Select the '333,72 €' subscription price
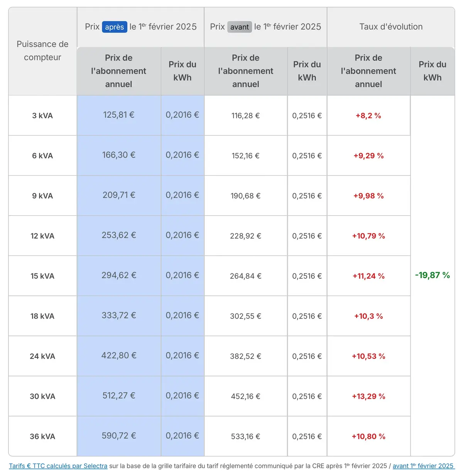 119,315
